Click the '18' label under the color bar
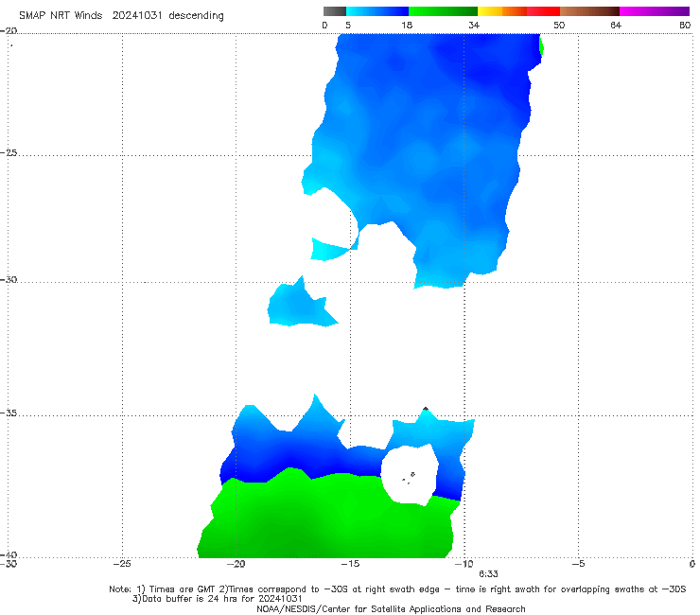 click(x=407, y=26)
